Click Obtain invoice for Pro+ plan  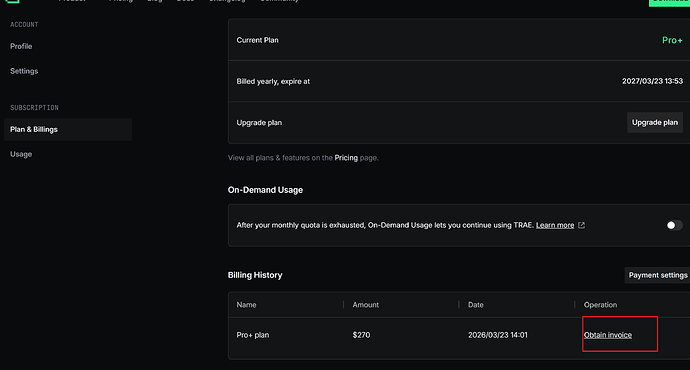[607, 335]
